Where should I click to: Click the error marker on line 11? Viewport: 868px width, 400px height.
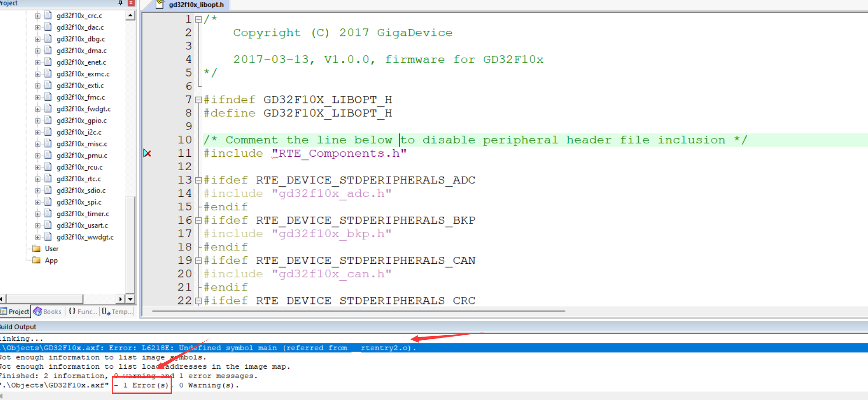[147, 153]
